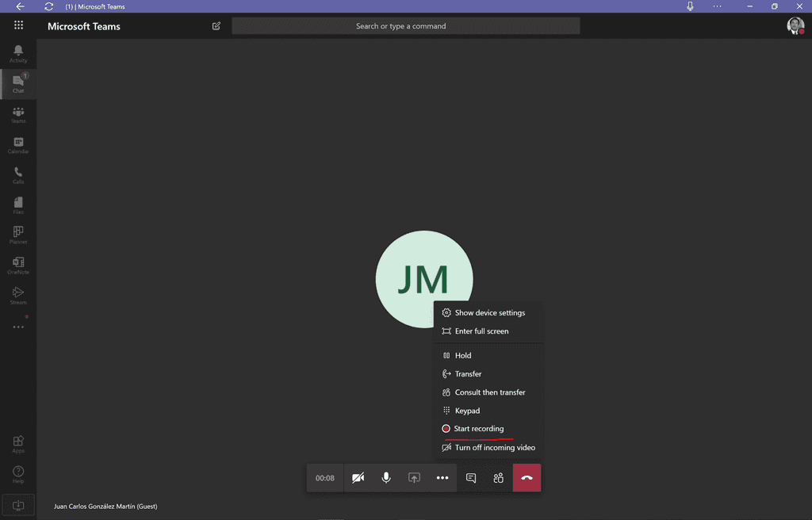This screenshot has width=812, height=520.
Task: Go to Teams in left sidebar
Action: (17, 115)
